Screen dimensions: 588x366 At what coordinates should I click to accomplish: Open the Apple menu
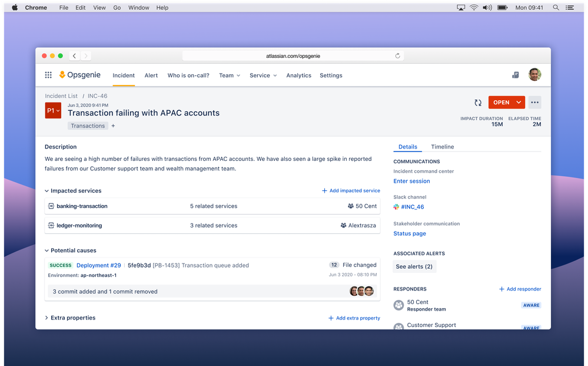(x=15, y=8)
